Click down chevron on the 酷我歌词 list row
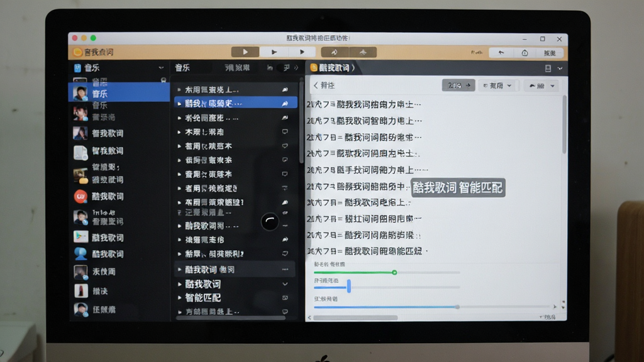644x362 pixels. 285,284
